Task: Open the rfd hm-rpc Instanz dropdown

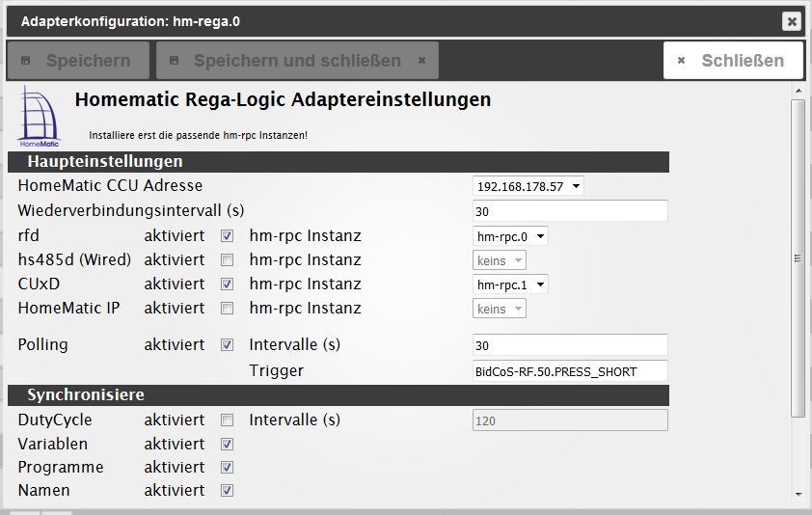Action: tap(510, 236)
